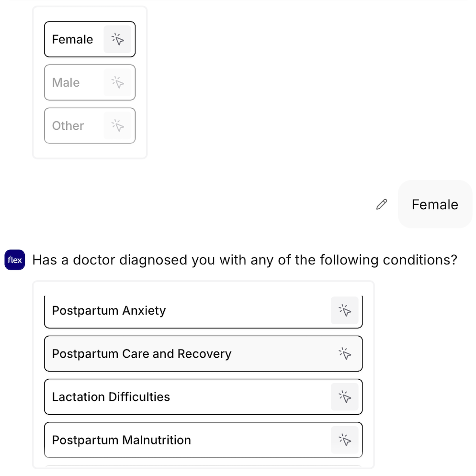Click the pencil edit icon next to Female reply
This screenshot has height=476, width=476.
click(x=382, y=204)
